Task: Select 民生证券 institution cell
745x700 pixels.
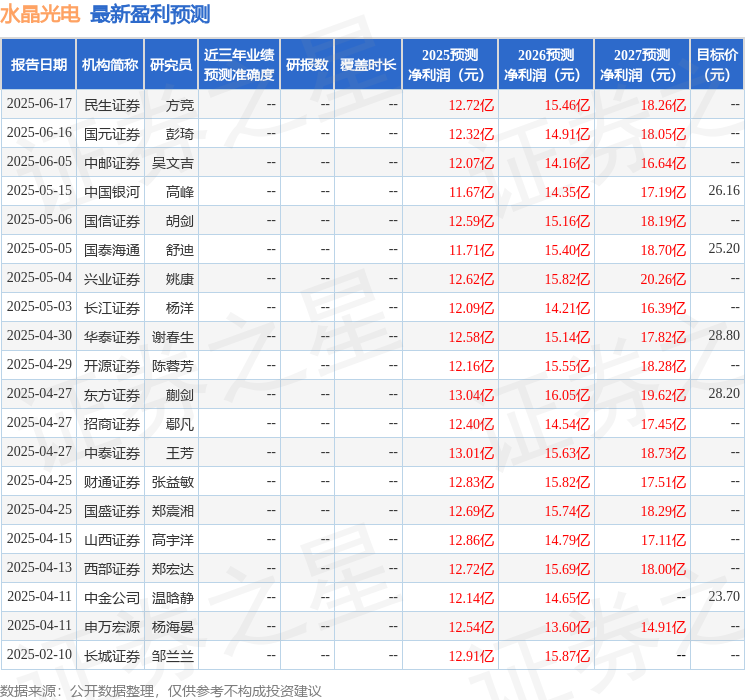Action: point(112,105)
